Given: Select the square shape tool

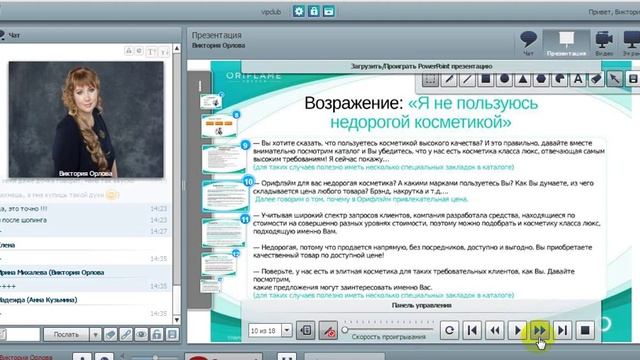Looking at the screenshot, I should [x=486, y=79].
